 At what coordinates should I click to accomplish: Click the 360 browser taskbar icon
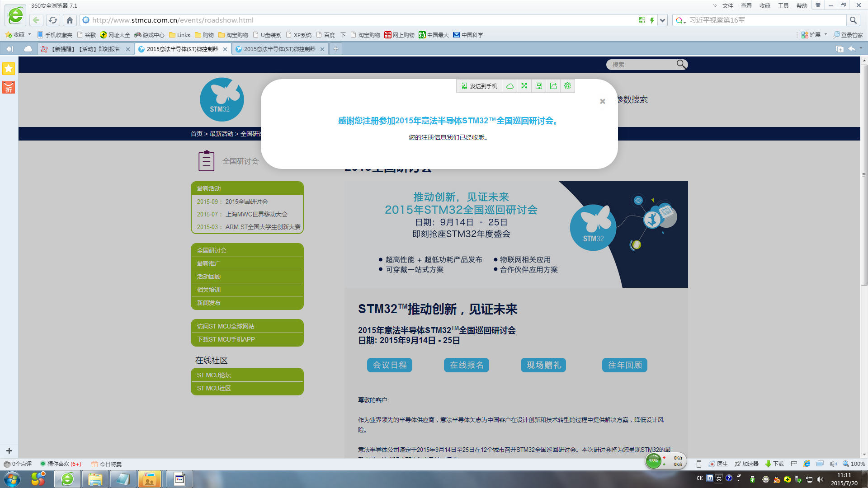(67, 479)
